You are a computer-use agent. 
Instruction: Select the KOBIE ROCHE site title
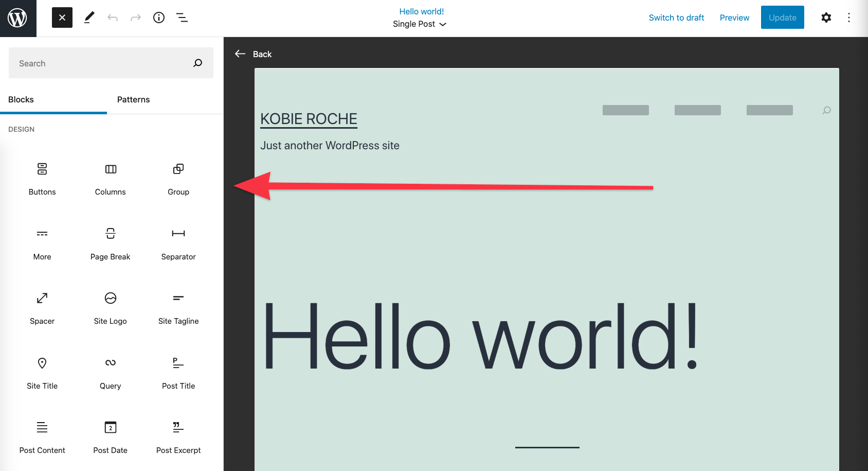point(309,119)
